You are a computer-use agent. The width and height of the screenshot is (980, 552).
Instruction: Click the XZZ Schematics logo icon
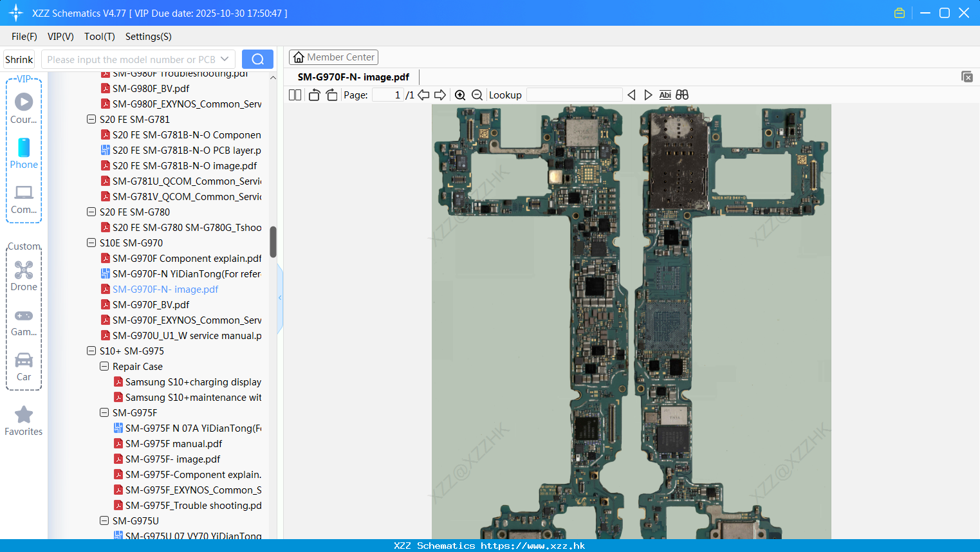tap(16, 13)
